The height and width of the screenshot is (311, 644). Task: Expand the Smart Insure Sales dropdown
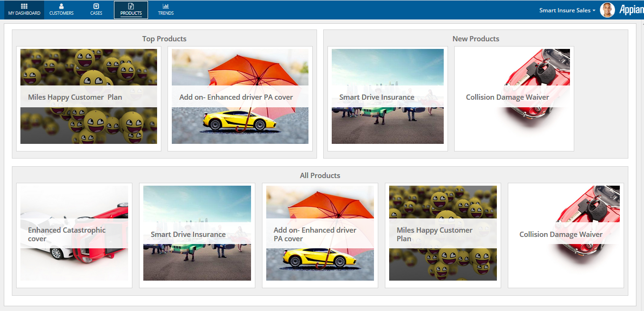[x=567, y=10]
